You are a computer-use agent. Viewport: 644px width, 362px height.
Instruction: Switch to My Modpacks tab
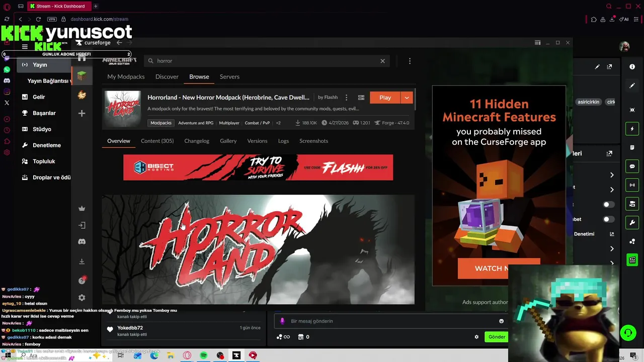(126, 76)
